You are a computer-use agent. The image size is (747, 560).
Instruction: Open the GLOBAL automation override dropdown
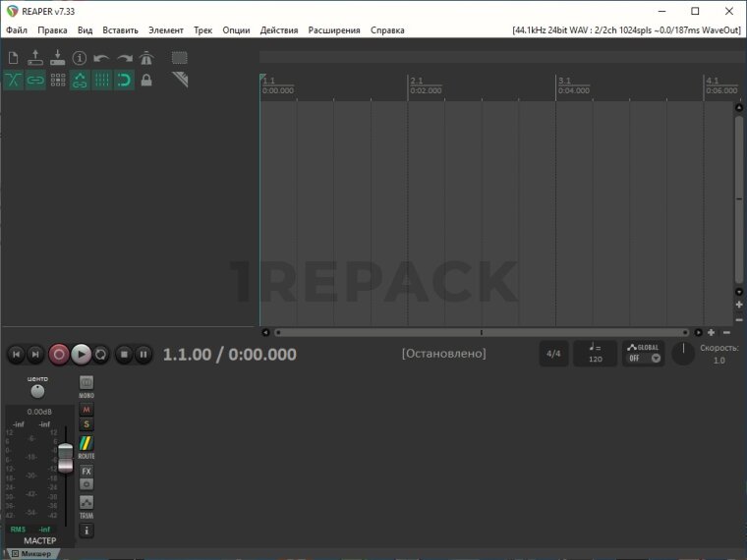pos(643,354)
